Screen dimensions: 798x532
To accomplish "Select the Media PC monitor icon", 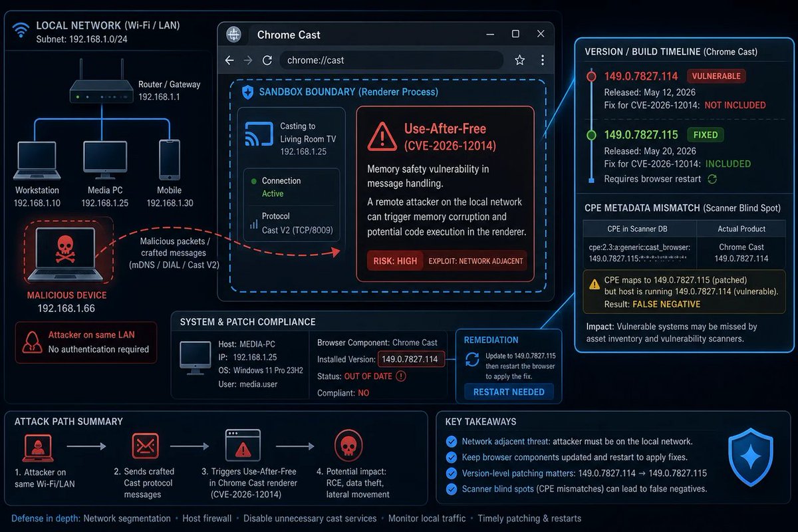I will pyautogui.click(x=104, y=158).
